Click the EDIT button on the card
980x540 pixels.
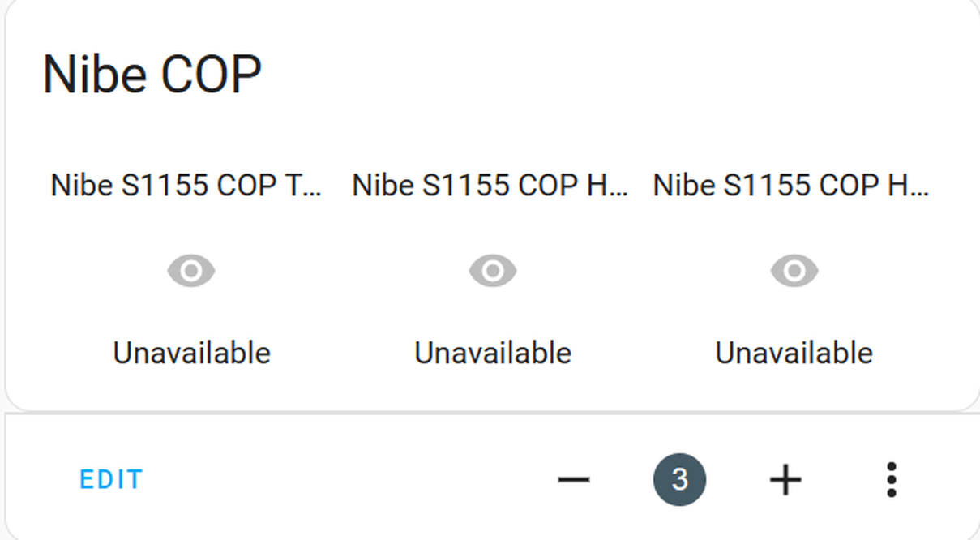pos(111,480)
